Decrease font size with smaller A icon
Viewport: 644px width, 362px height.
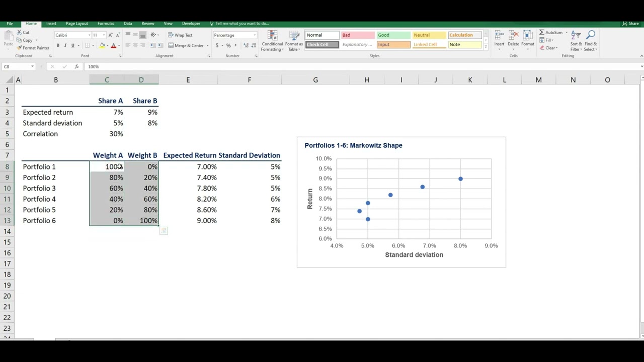[117, 35]
